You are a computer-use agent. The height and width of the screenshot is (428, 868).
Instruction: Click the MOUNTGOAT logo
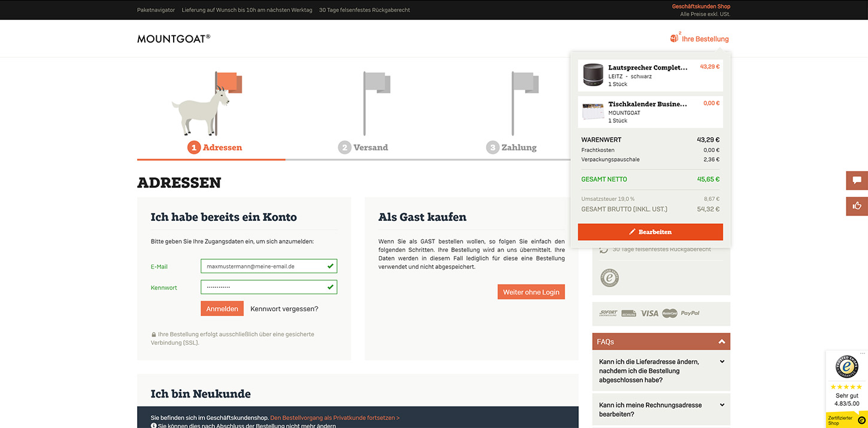(x=174, y=39)
